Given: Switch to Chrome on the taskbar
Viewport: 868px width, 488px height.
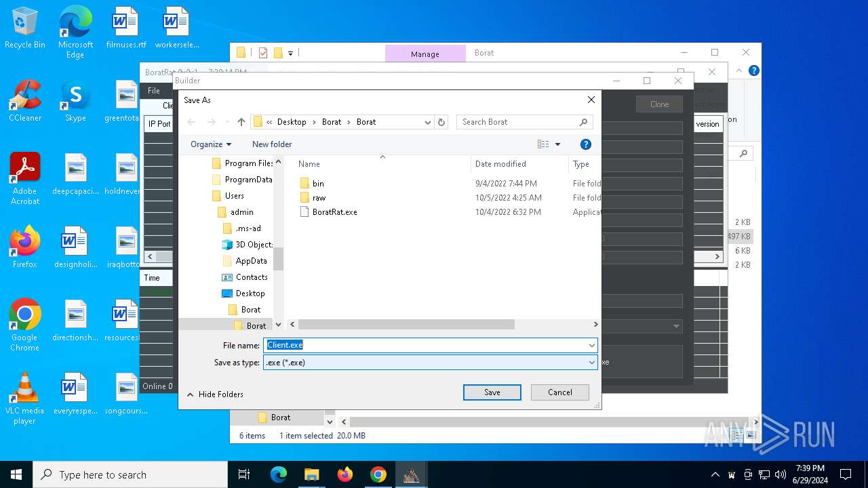Looking at the screenshot, I should pos(378,474).
